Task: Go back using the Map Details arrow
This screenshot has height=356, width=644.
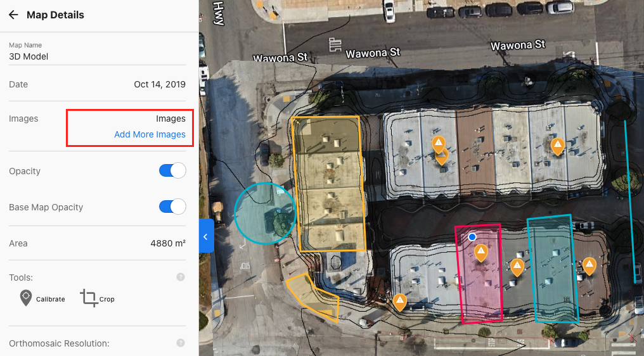Action: (x=13, y=15)
